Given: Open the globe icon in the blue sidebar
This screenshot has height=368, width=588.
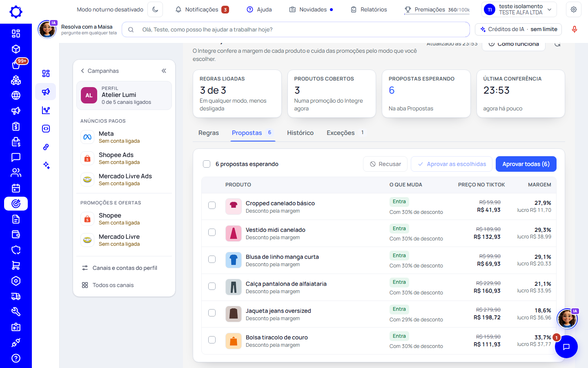Looking at the screenshot, I should [16, 95].
